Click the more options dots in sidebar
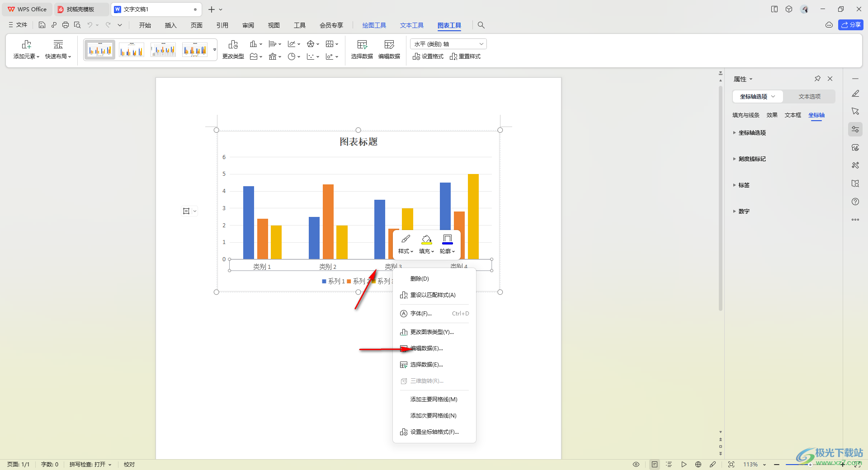This screenshot has height=470, width=868. click(x=855, y=220)
